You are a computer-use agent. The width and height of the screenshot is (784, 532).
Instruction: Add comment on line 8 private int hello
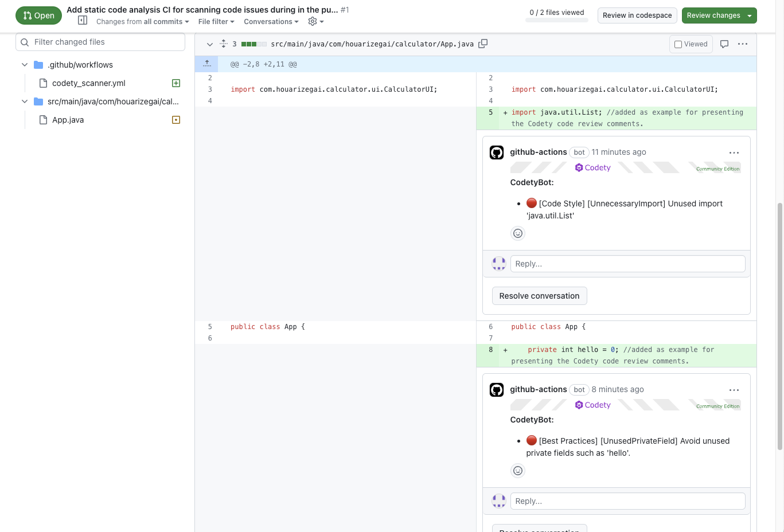505,350
